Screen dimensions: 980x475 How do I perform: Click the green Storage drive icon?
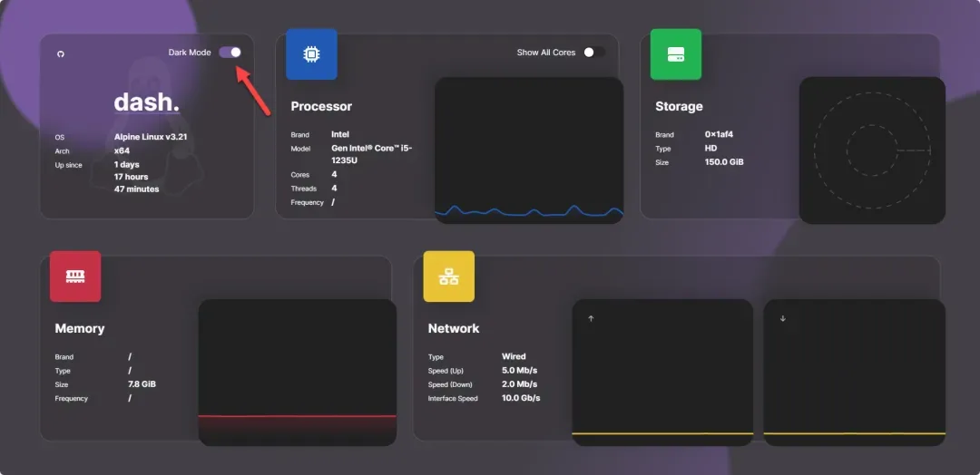[x=676, y=54]
